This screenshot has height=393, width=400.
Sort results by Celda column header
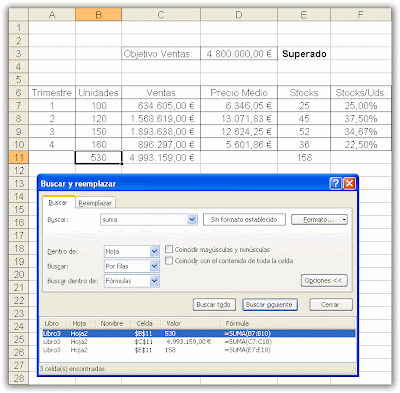tap(146, 323)
